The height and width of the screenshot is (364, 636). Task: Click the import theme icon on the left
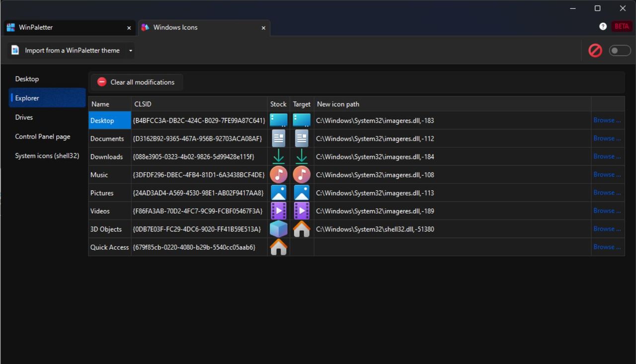click(x=14, y=50)
